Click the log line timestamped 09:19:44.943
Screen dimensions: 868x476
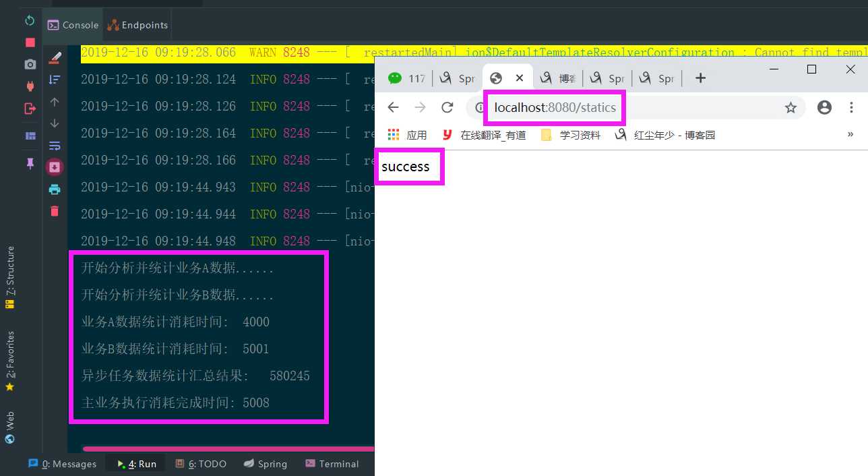point(227,187)
